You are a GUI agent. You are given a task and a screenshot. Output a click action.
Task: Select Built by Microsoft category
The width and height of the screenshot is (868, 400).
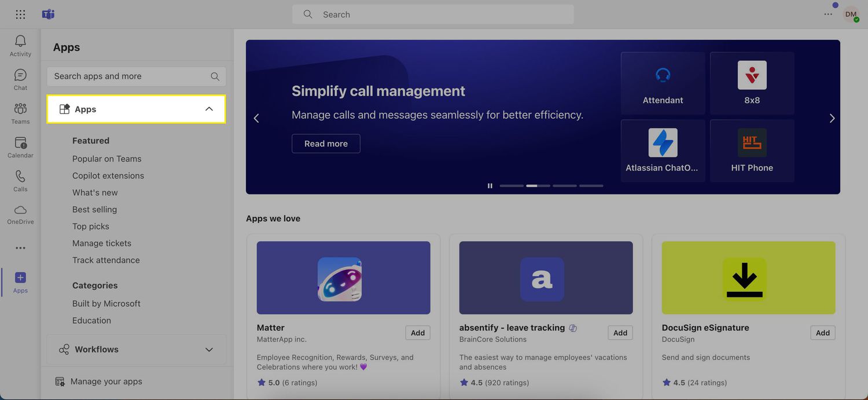106,303
